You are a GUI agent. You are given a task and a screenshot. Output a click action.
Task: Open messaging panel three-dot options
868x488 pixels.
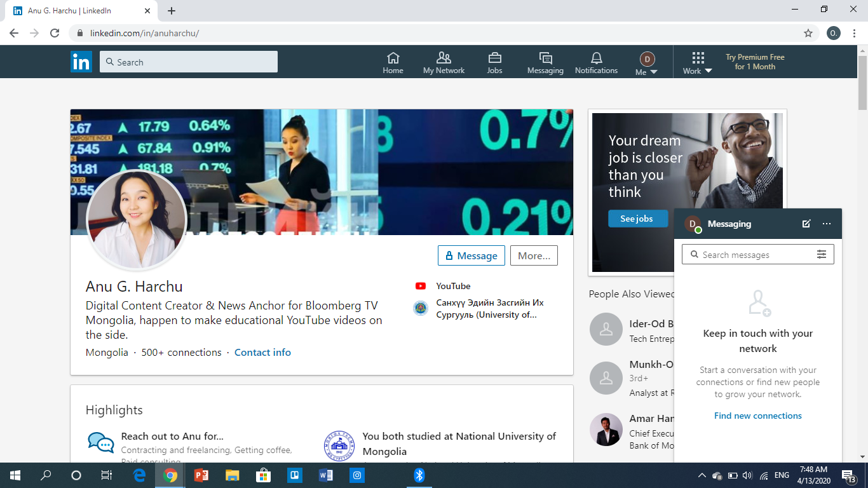point(827,224)
